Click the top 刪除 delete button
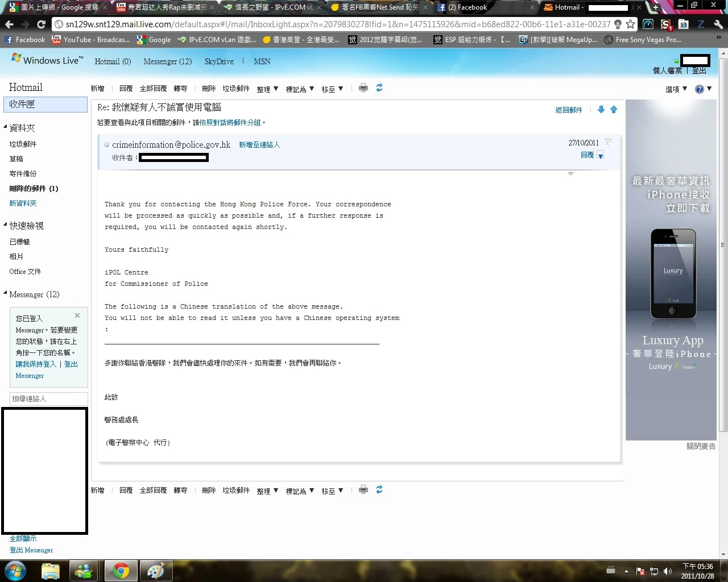 coord(209,89)
